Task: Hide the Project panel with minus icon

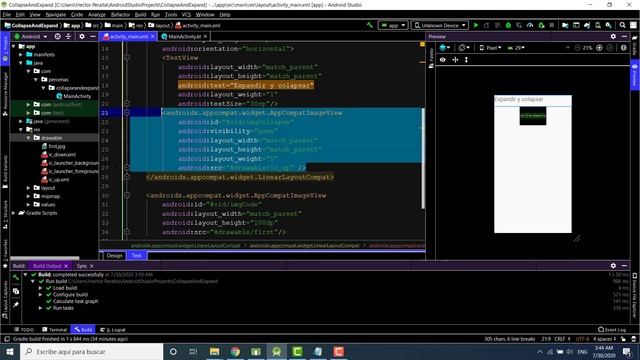Action: [93, 36]
